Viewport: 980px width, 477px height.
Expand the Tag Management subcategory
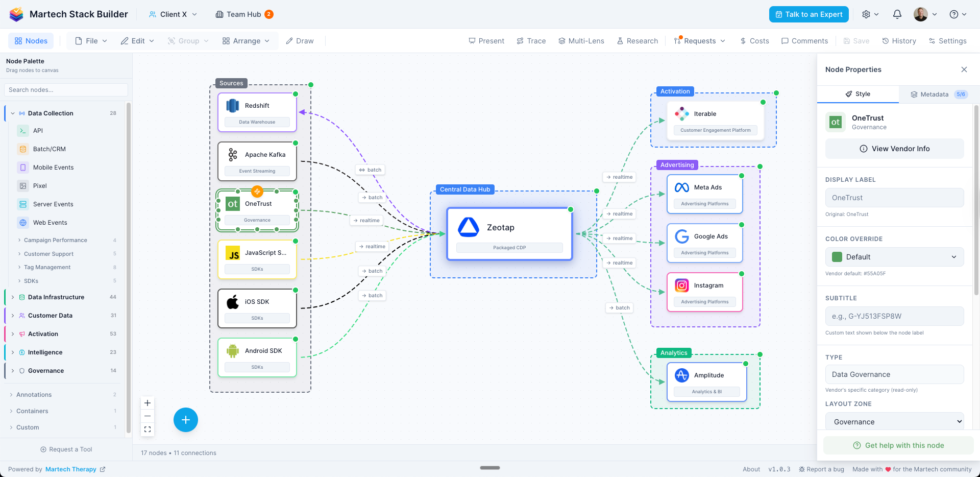coord(19,267)
